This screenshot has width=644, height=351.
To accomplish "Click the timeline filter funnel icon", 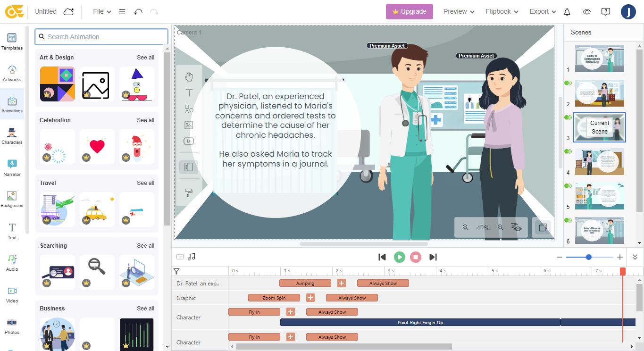I will pos(176,271).
